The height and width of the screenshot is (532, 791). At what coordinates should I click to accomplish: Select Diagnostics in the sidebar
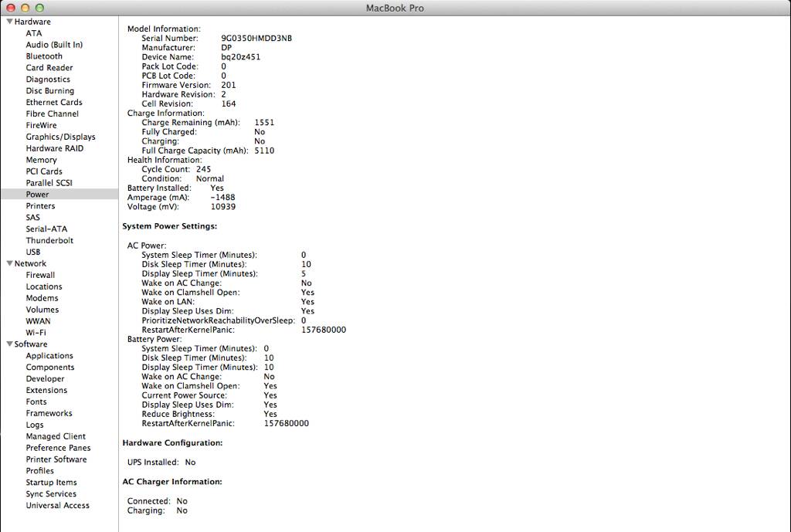pyautogui.click(x=48, y=80)
